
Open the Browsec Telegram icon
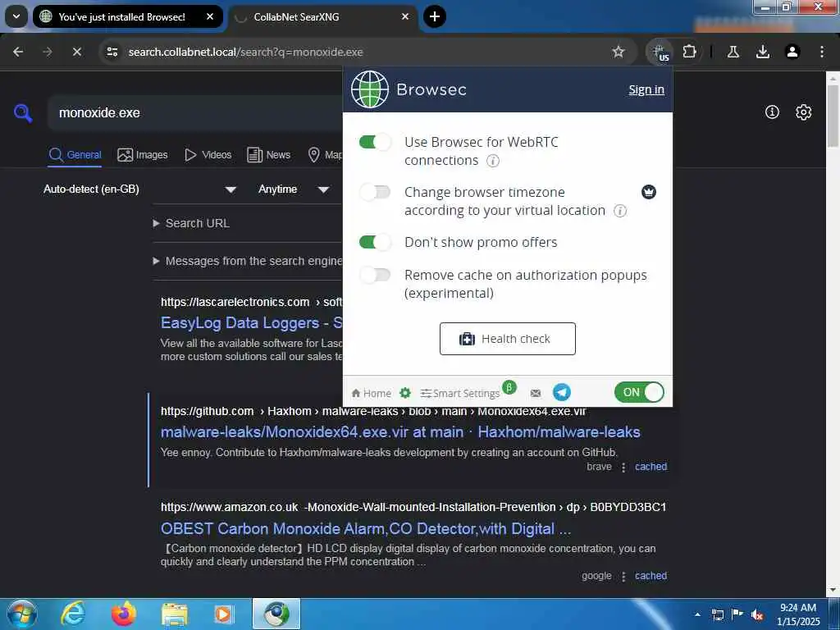(x=561, y=392)
